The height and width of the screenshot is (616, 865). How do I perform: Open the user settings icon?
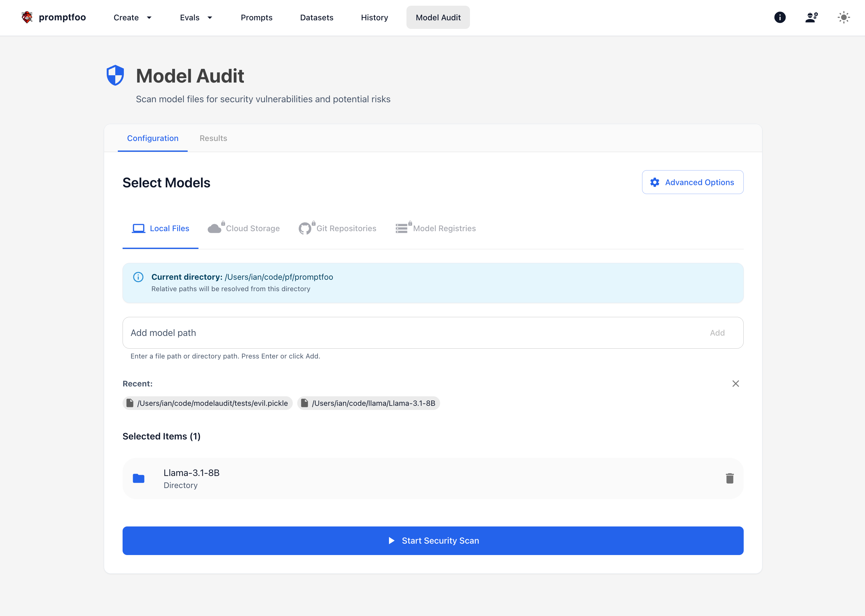[812, 17]
